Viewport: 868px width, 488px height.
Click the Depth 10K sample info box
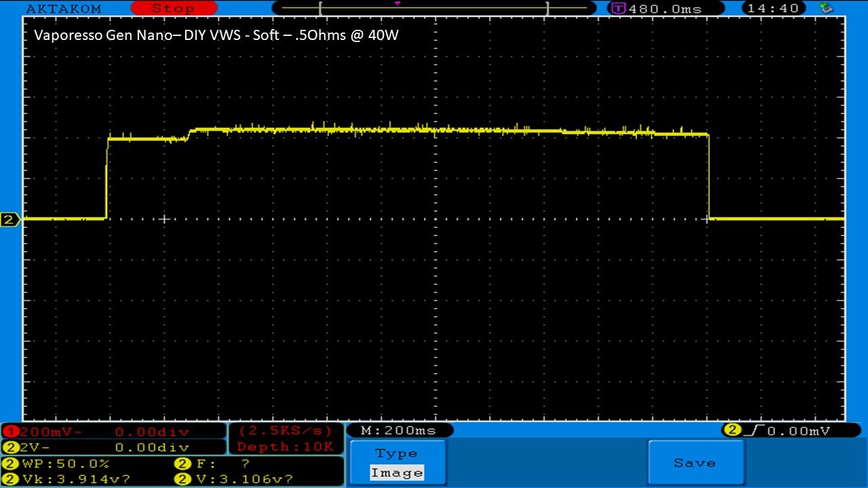(x=285, y=447)
